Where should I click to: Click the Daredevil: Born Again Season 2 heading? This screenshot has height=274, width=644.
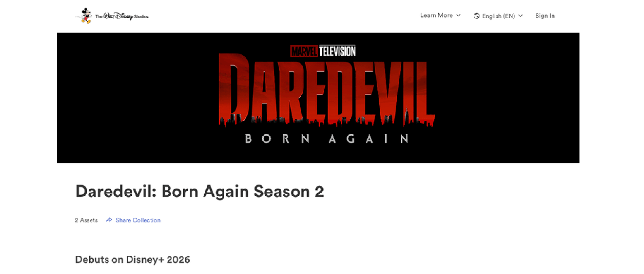point(200,191)
